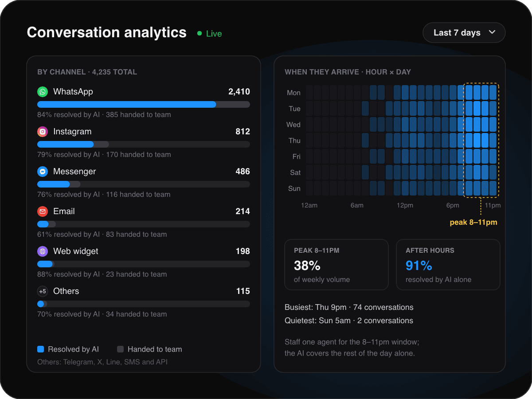Click 'WHEN THEY ARRIVE · HOUR × DAY' header
The image size is (532, 399).
point(348,72)
